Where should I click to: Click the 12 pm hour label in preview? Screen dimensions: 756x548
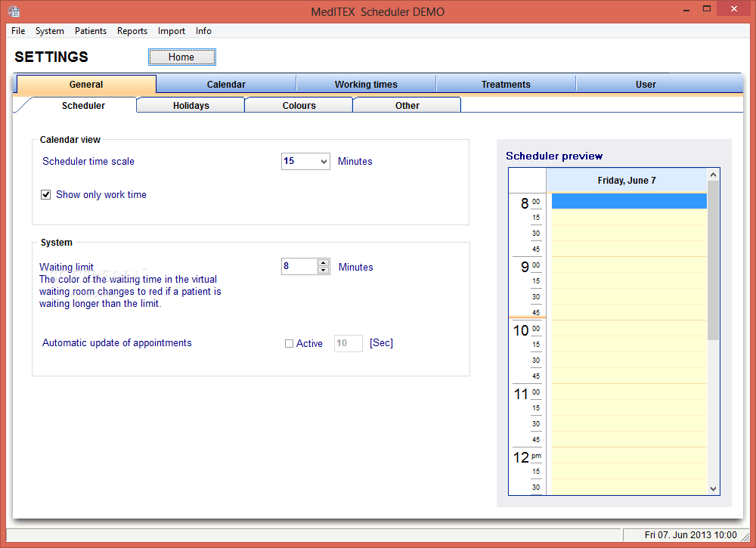(x=527, y=457)
